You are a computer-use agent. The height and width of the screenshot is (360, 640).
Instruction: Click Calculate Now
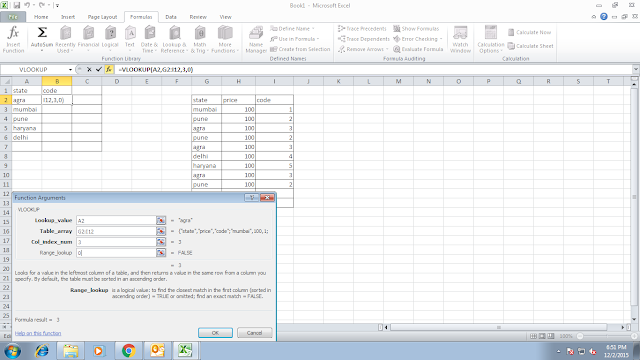(529, 32)
